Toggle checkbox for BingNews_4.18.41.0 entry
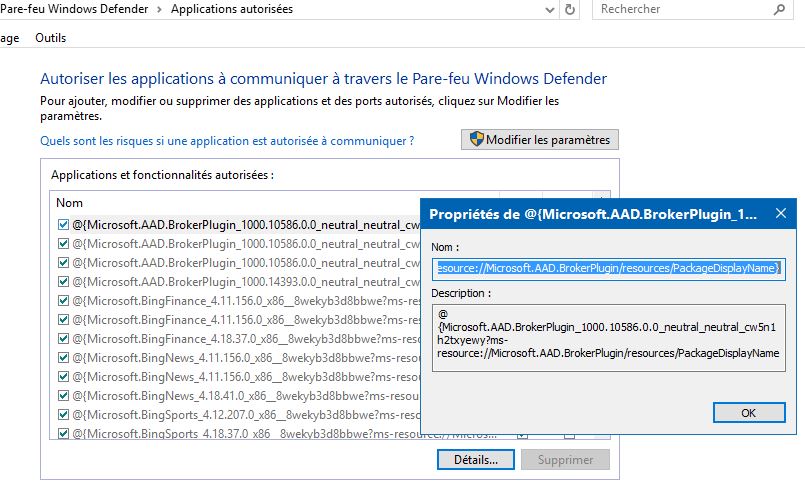Image resolution: width=805 pixels, height=481 pixels. point(63,395)
